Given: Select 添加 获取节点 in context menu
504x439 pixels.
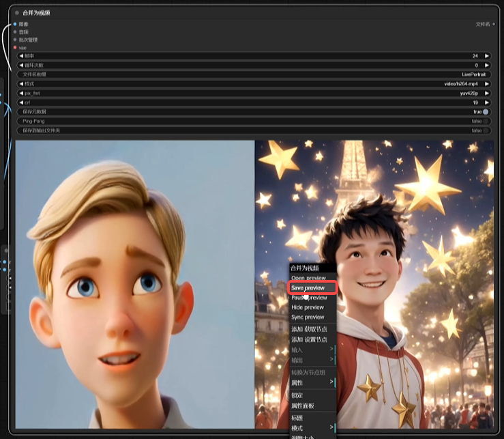Looking at the screenshot, I should point(313,329).
